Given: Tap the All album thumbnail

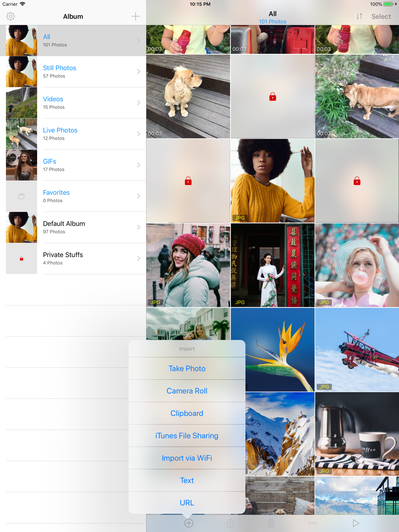Looking at the screenshot, I should (22, 41).
